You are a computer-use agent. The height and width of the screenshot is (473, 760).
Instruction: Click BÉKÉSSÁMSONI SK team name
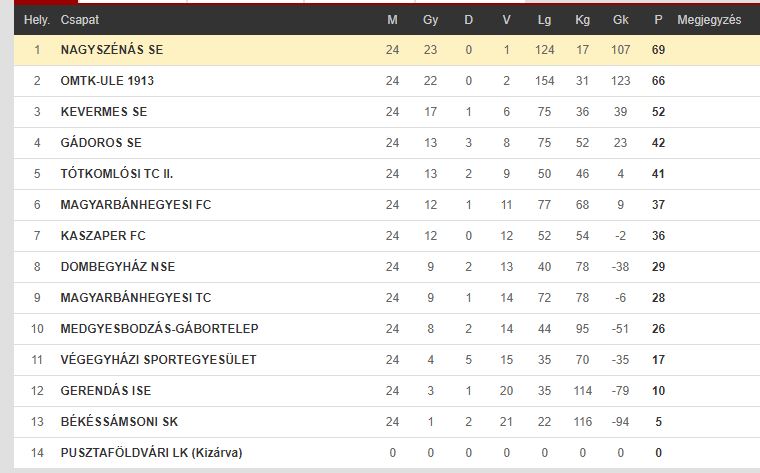[x=119, y=422]
